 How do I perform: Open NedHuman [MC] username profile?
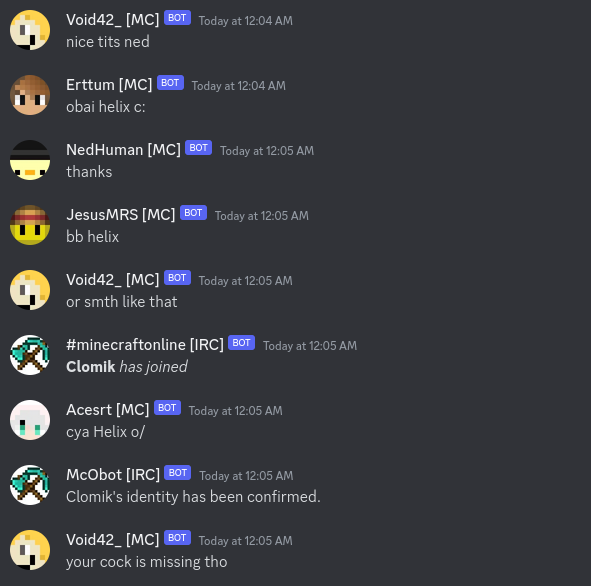click(x=123, y=150)
